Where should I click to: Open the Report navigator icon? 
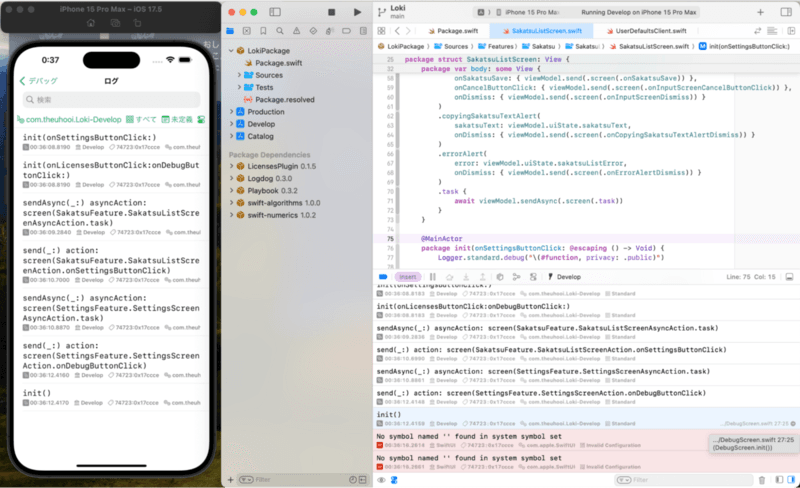click(x=363, y=31)
